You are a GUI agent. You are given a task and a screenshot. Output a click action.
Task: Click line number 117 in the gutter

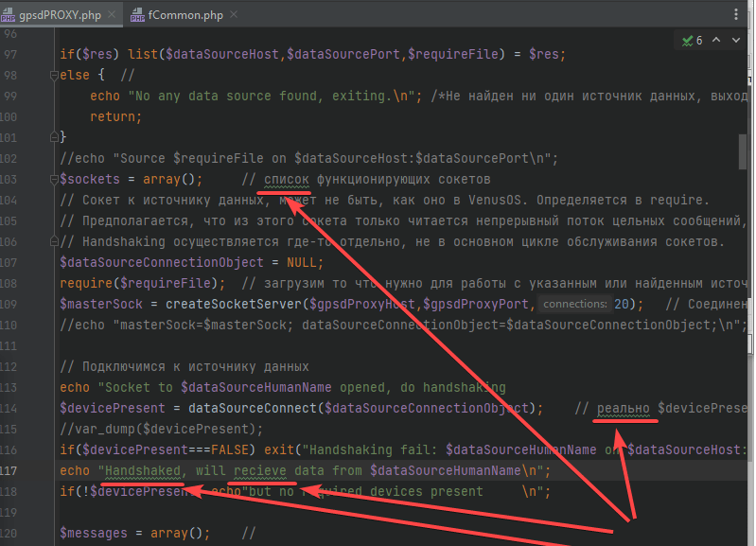point(9,470)
